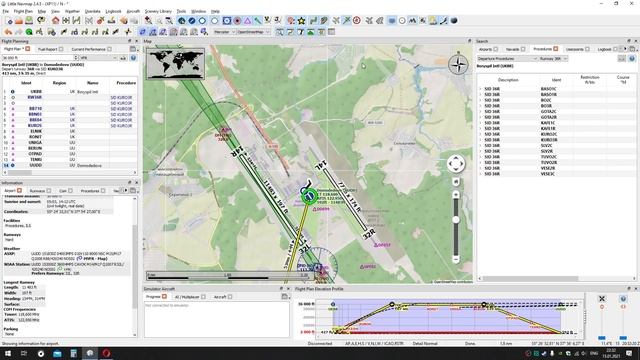The height and width of the screenshot is (360, 640).
Task: Click the green circular icon beside Redo
Action: (29, 32)
